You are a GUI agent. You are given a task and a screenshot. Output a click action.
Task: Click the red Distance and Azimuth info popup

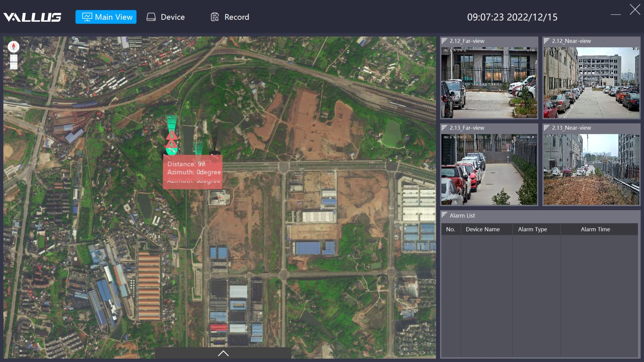tap(193, 172)
